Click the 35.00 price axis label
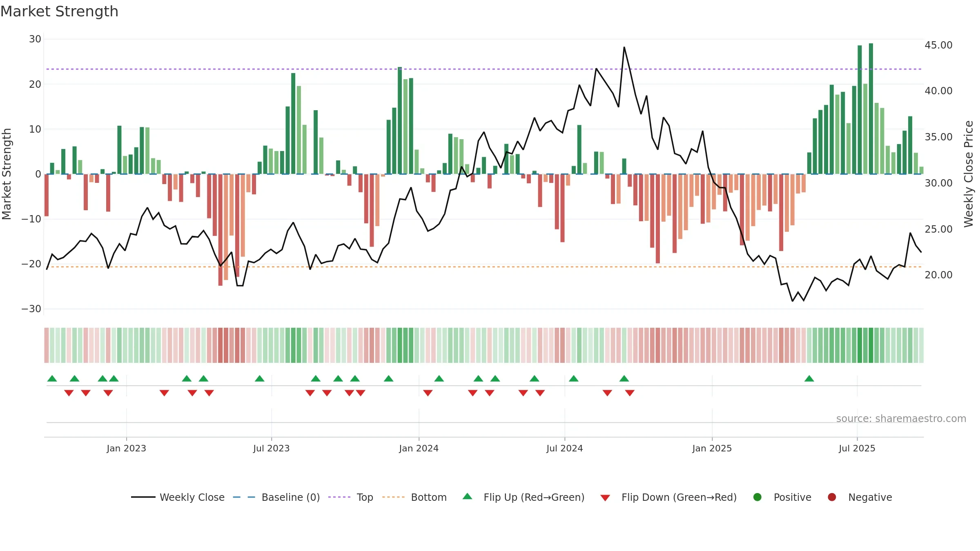 click(939, 137)
